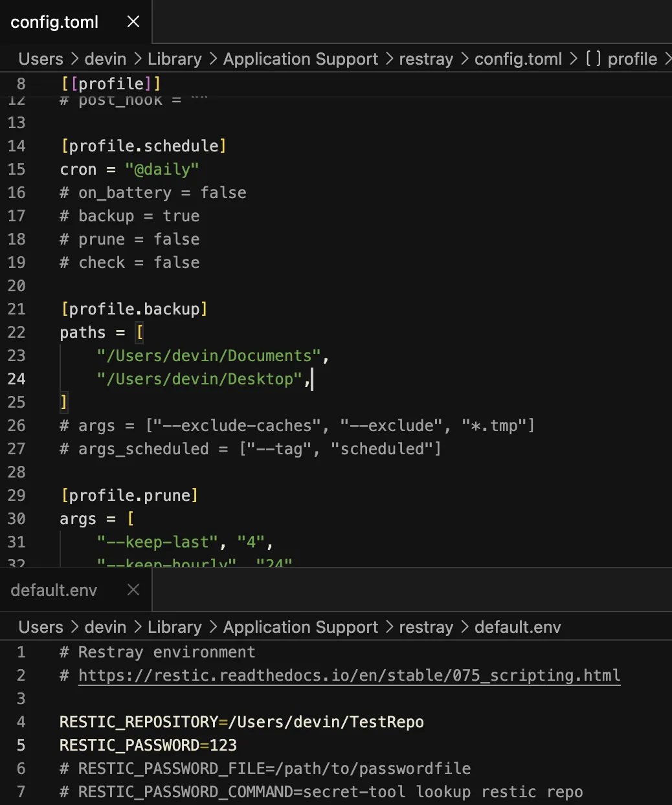This screenshot has width=672, height=805.
Task: Click 'devin' in the top breadcrumb
Action: pos(106,59)
